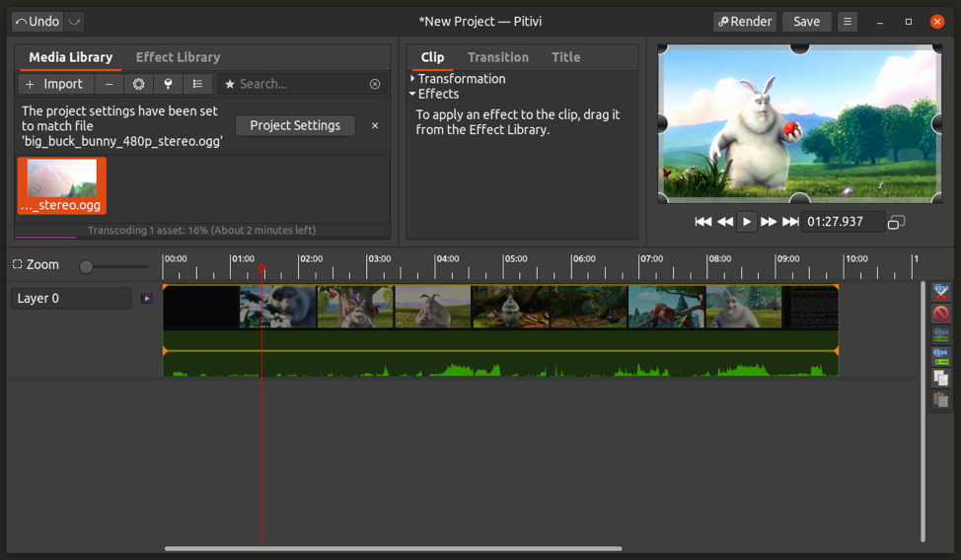961x560 pixels.
Task: Switch to the Effect Library tab
Action: (x=178, y=57)
